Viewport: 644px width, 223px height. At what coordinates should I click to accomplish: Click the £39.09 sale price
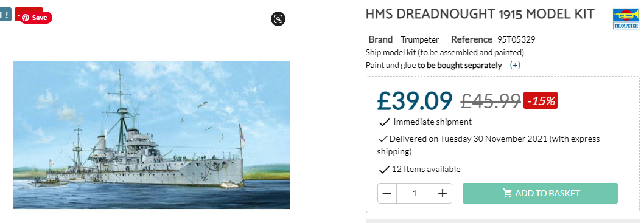tap(415, 101)
